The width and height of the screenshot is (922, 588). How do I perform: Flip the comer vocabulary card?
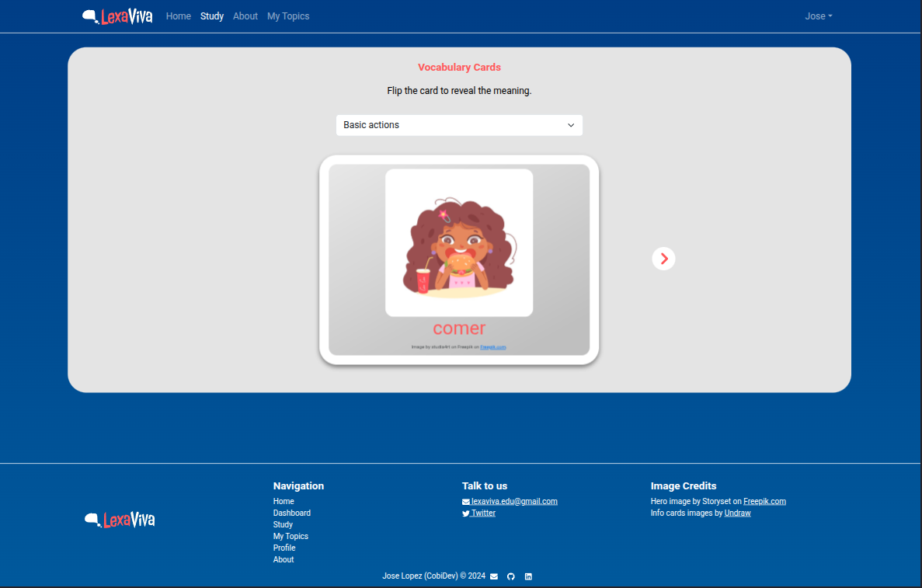pos(459,329)
